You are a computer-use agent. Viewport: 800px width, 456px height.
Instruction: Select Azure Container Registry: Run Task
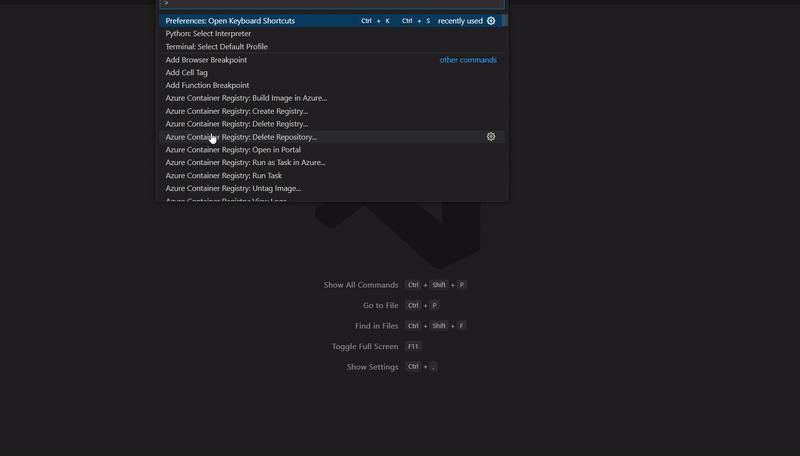click(332, 175)
